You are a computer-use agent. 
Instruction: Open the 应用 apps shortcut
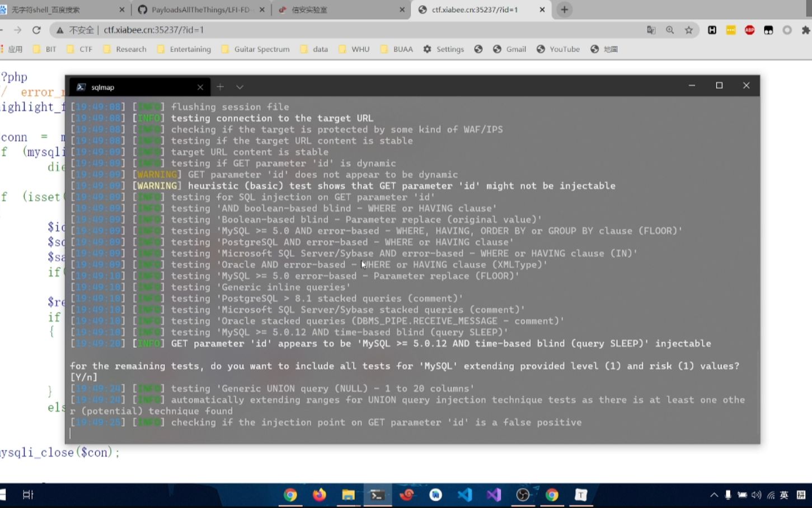coord(11,49)
